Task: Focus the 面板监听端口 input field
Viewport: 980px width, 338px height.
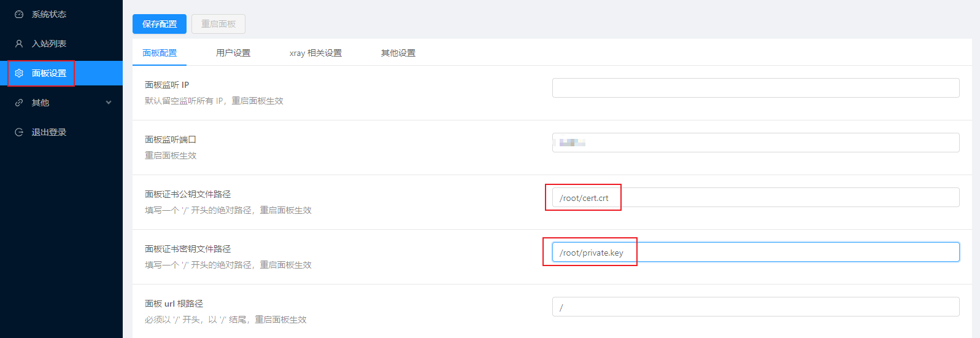Action: tap(756, 143)
